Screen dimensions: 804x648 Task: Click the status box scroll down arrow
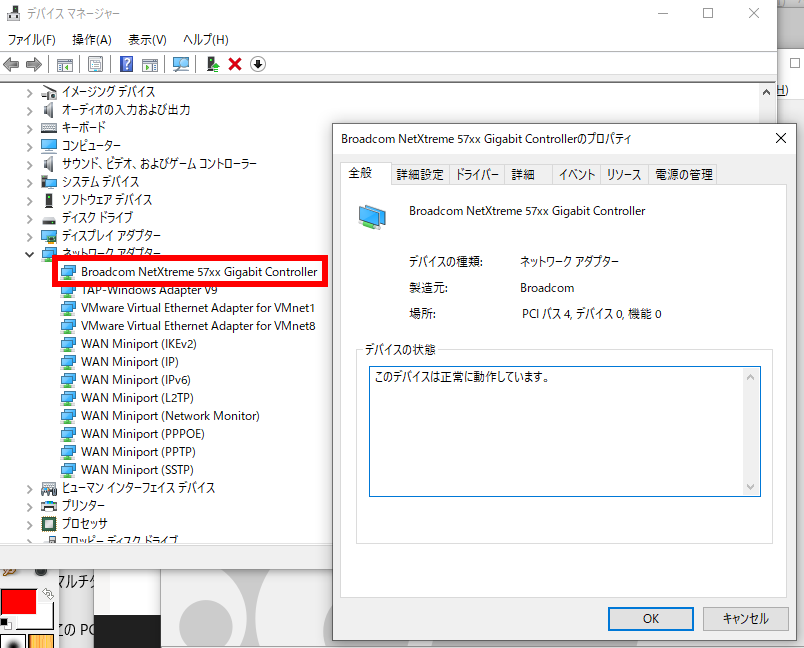(751, 487)
